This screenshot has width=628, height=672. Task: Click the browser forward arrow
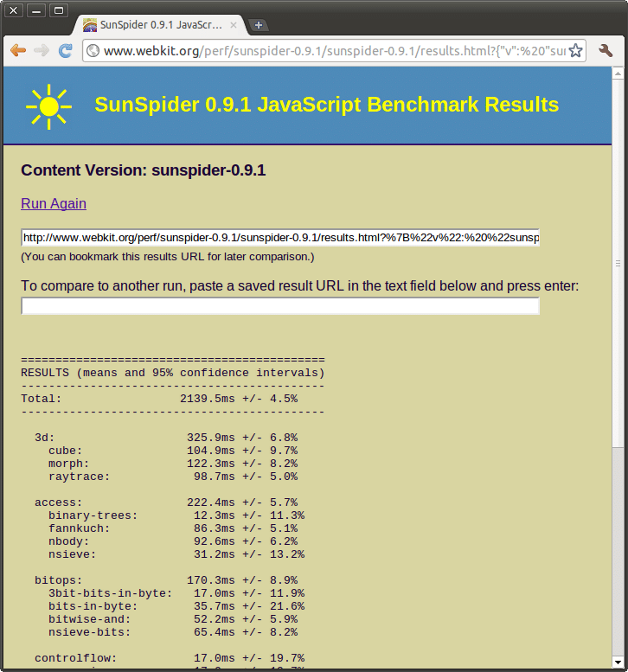point(42,50)
